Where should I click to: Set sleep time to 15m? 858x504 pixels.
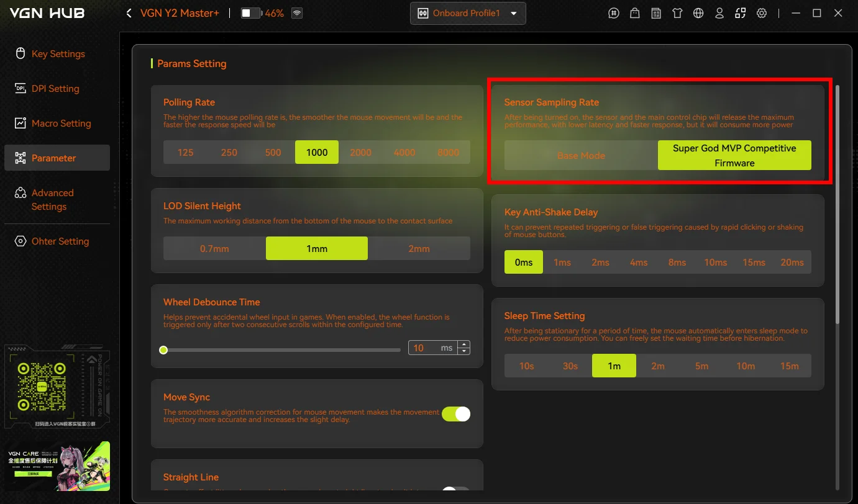790,366
